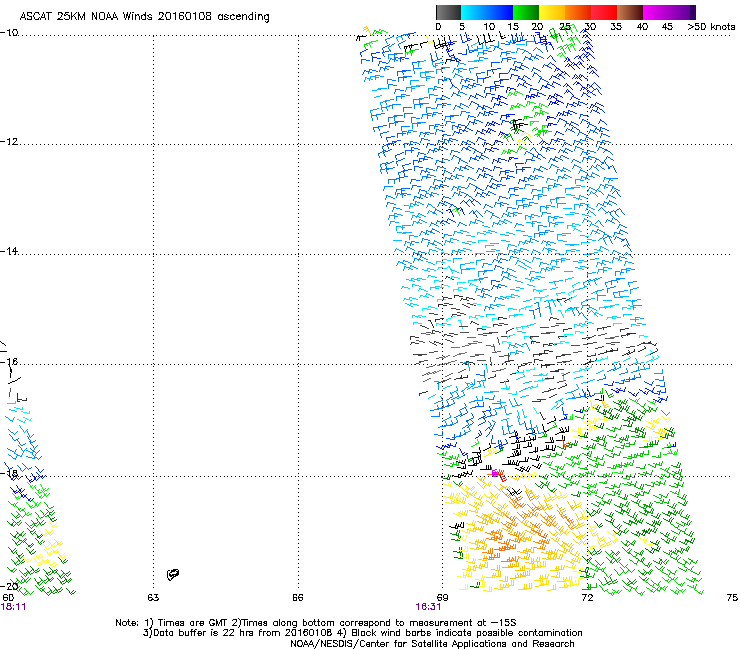Click the yellow 20-25 knots legend segment
This screenshot has width=740, height=650.
pos(551,12)
